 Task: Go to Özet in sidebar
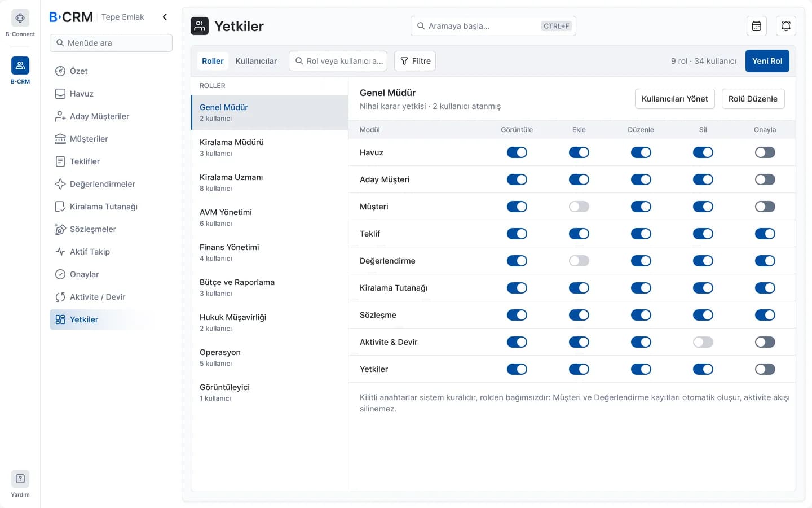[x=111, y=71]
